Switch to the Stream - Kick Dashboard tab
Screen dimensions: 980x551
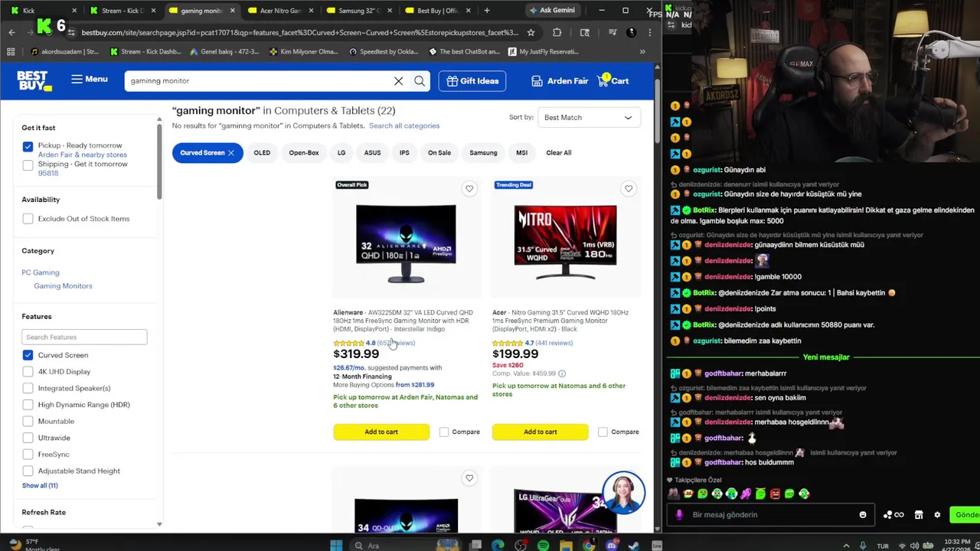122,11
